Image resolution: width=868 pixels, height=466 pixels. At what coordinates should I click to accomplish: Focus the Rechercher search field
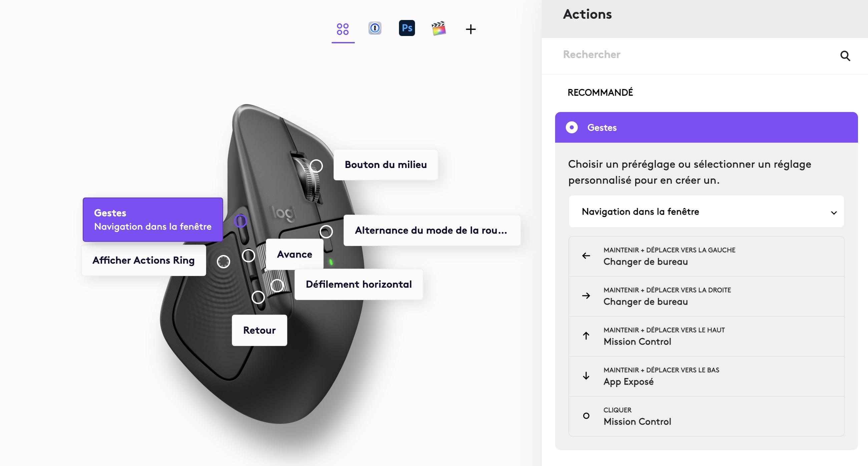click(694, 55)
